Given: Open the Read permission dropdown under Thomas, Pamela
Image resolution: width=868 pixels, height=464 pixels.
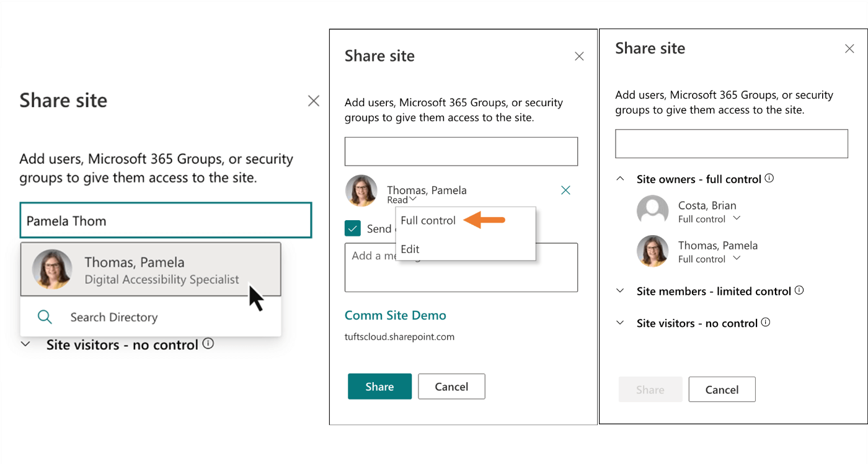Looking at the screenshot, I should click(x=402, y=200).
